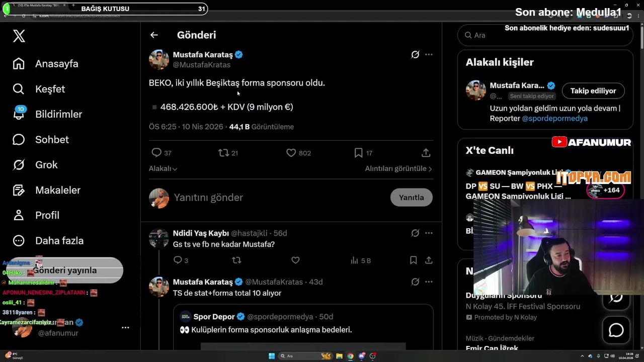
Task: Open Emir Can İğrek trend
Action: pos(492,347)
